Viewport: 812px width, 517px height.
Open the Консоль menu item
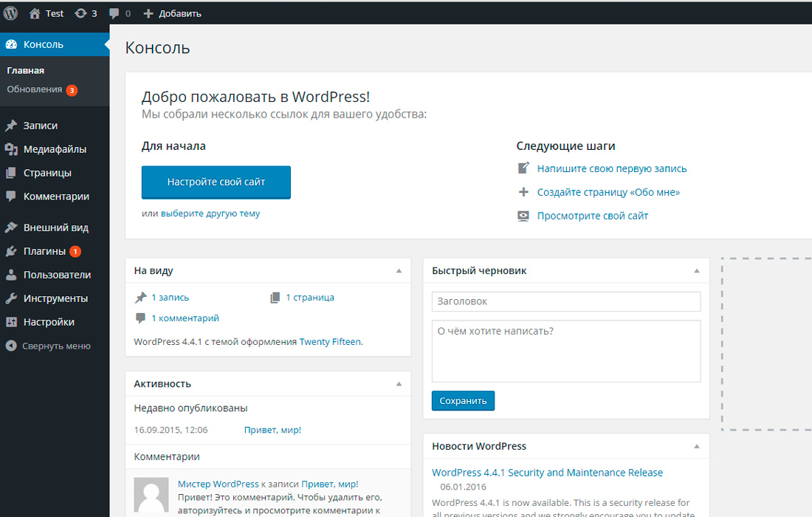coord(55,44)
